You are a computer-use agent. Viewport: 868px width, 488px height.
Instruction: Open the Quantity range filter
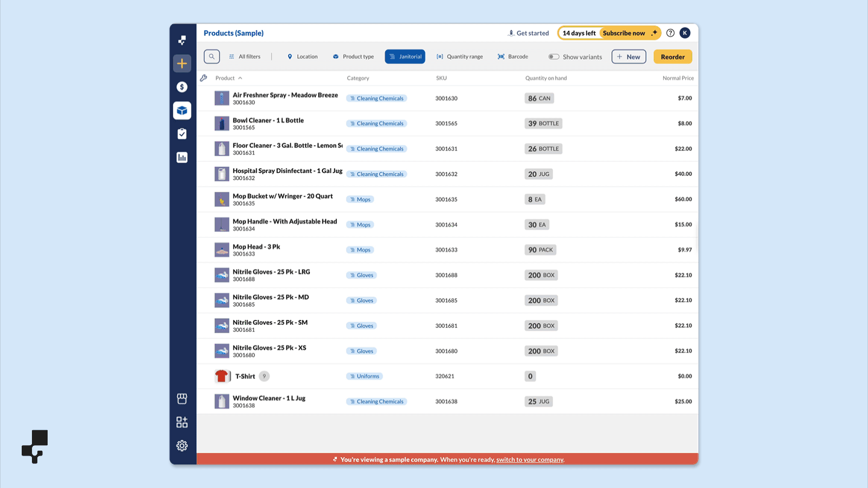coord(459,56)
